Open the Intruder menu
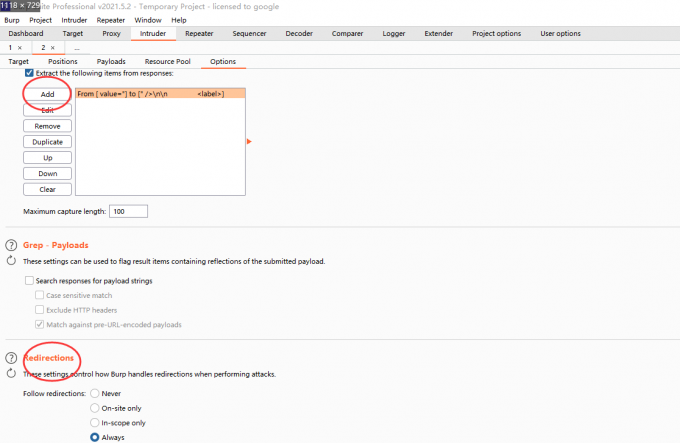Screen dimensions: 680x443 click(x=74, y=20)
